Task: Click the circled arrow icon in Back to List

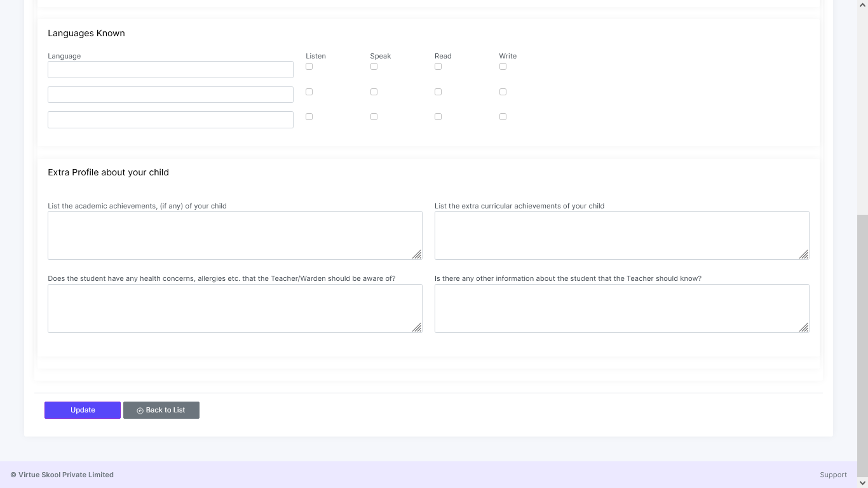Action: [x=140, y=410]
